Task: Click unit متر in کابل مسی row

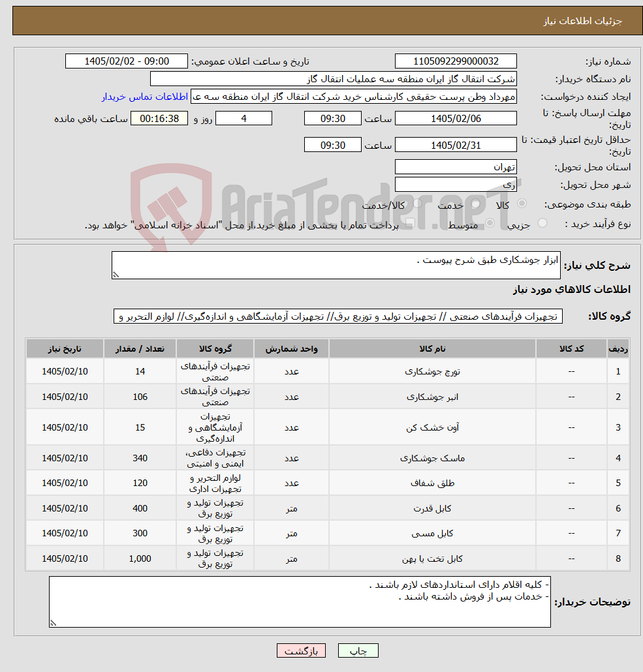Action: [292, 533]
